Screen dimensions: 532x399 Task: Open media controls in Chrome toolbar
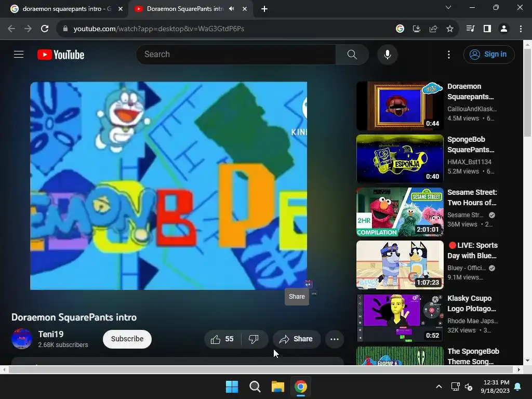tap(470, 29)
